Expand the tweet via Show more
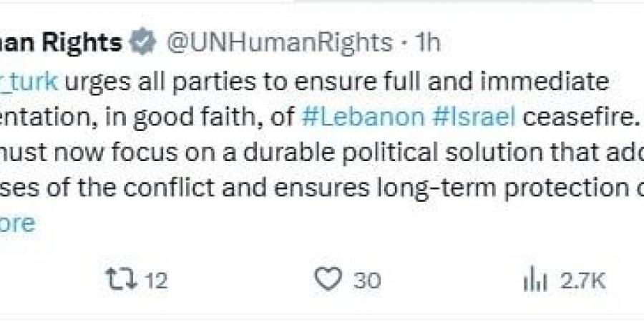This screenshot has height=322, width=644. pyautogui.click(x=16, y=224)
